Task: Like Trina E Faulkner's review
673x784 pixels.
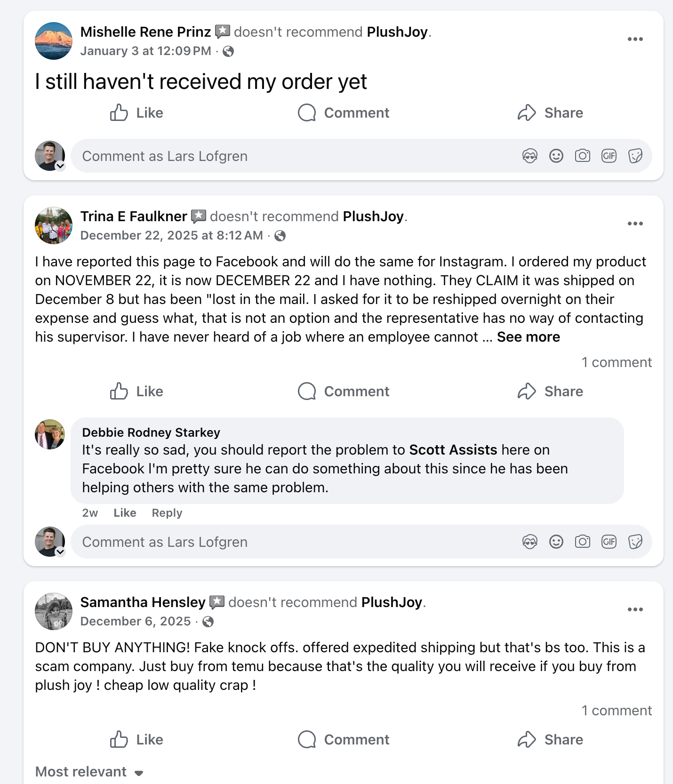Action: point(136,392)
